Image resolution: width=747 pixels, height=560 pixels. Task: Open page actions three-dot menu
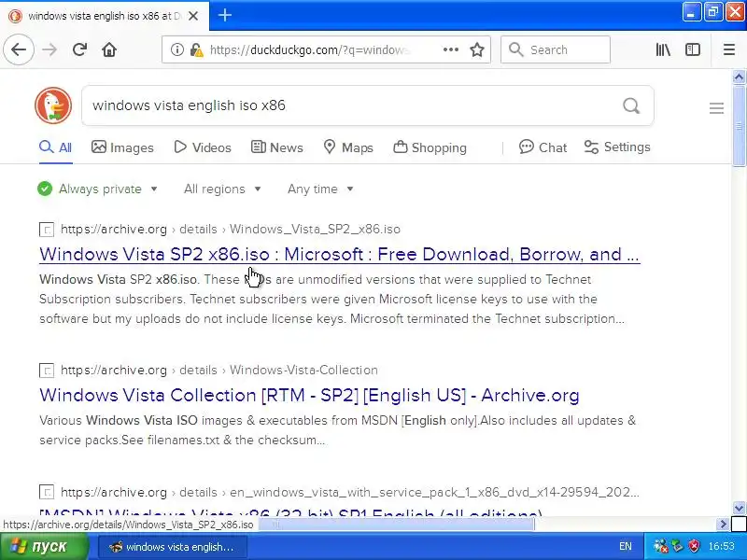[450, 49]
